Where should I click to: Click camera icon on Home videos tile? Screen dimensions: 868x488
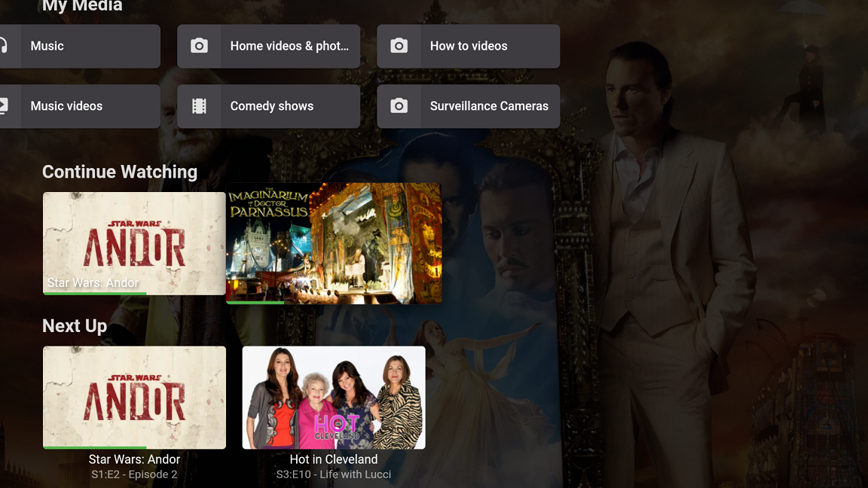pyautogui.click(x=199, y=46)
